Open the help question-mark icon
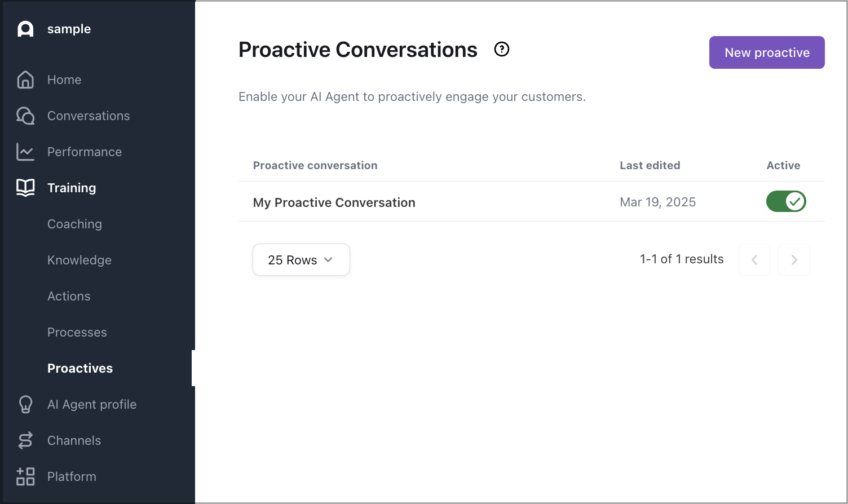The image size is (848, 504). (501, 50)
